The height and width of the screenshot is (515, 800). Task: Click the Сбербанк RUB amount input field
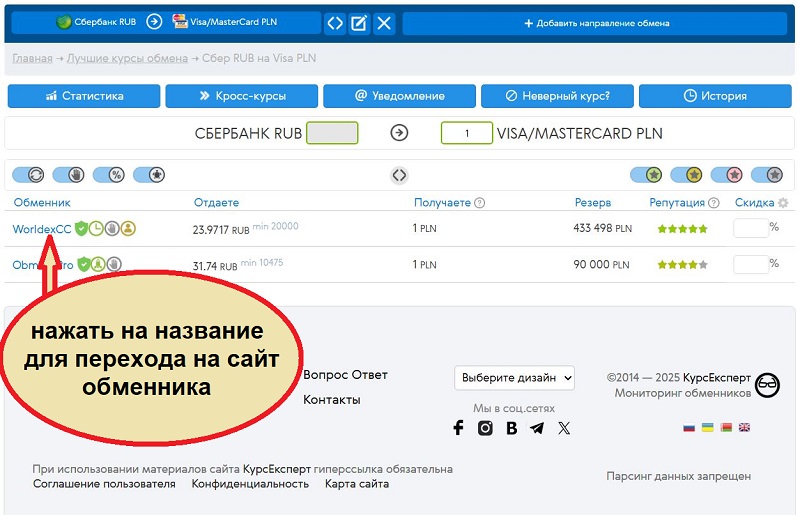332,133
